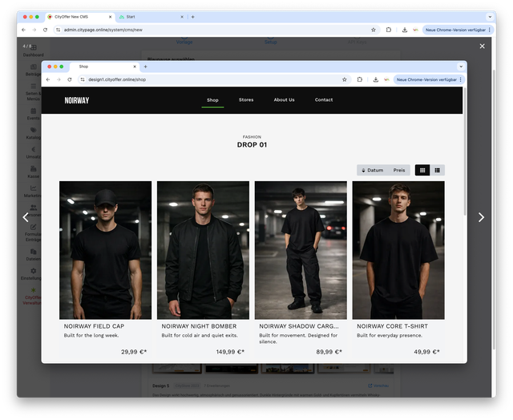The image size is (513, 420).
Task: Click the NOIRWAY logo
Action: pos(77,100)
